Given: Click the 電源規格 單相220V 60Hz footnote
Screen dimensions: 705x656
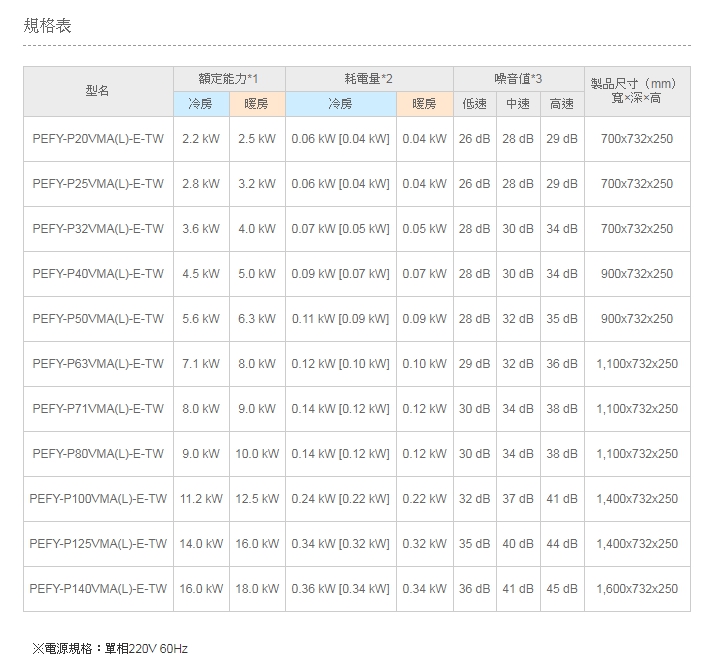Looking at the screenshot, I should (110, 648).
